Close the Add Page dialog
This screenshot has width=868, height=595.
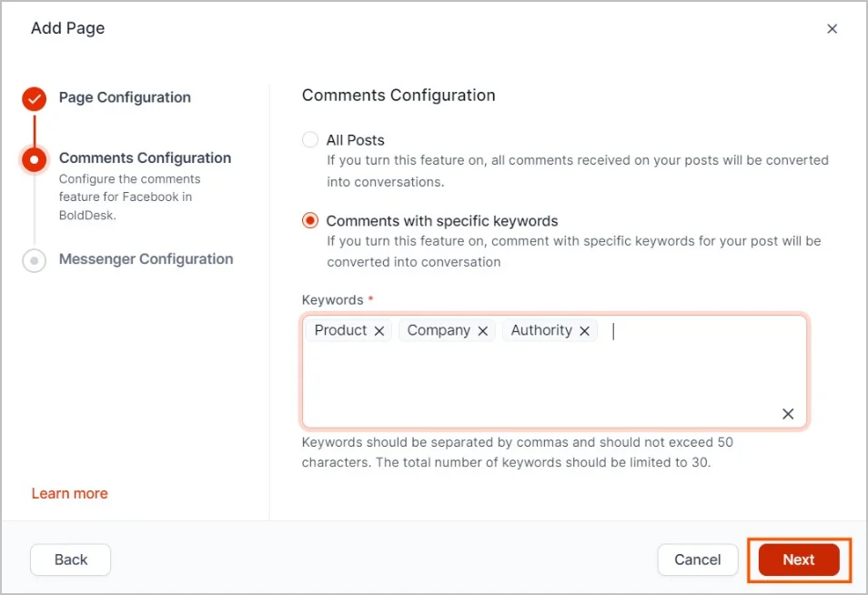832,28
